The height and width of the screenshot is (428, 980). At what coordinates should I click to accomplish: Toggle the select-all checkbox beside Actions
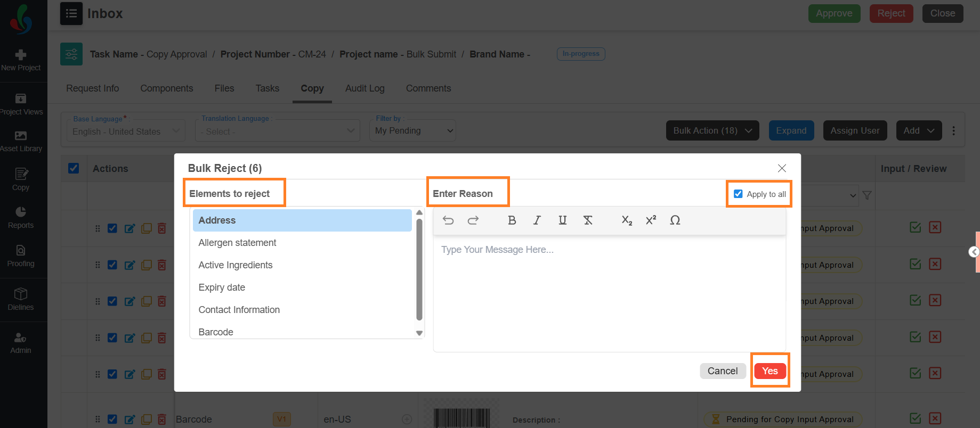click(74, 168)
